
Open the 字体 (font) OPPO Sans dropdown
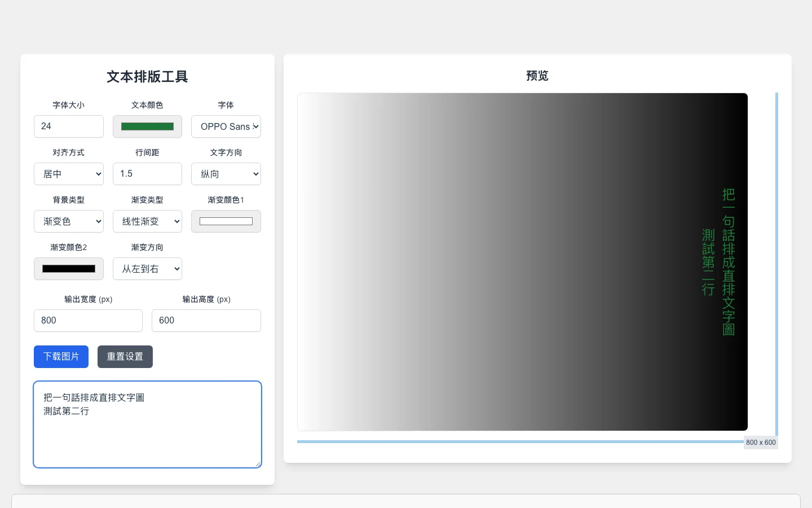tap(226, 126)
